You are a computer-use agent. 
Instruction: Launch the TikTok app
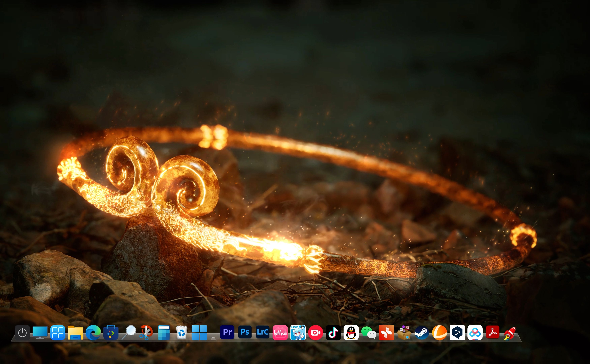333,333
